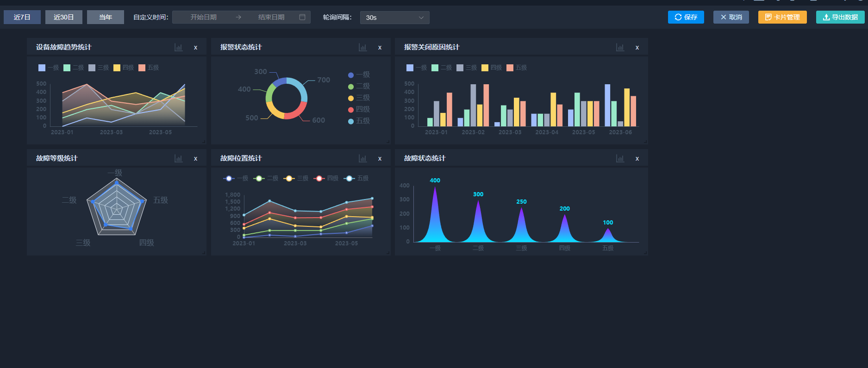The image size is (868, 368).
Task: Click the calendar icon in date range
Action: (x=302, y=17)
